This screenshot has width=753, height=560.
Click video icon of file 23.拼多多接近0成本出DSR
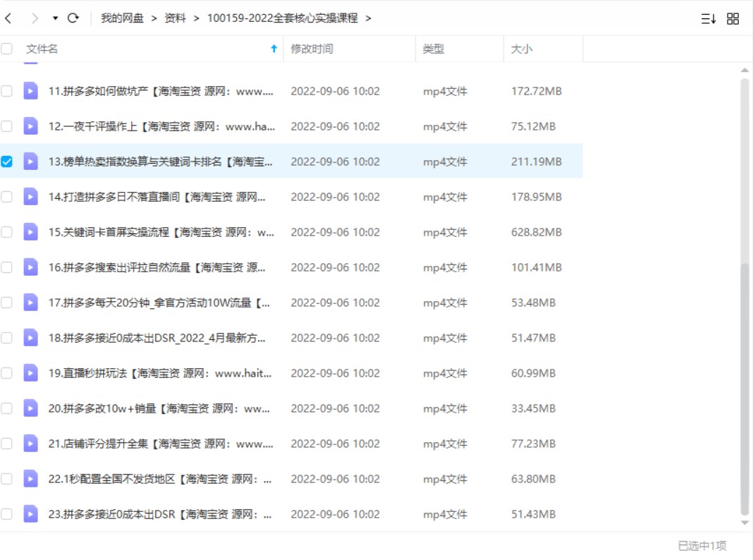(x=31, y=514)
